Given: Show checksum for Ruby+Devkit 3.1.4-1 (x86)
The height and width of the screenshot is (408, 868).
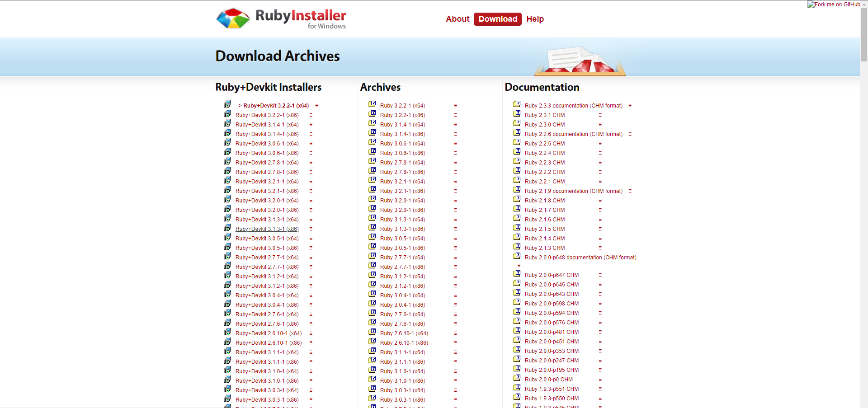Looking at the screenshot, I should 311,134.
